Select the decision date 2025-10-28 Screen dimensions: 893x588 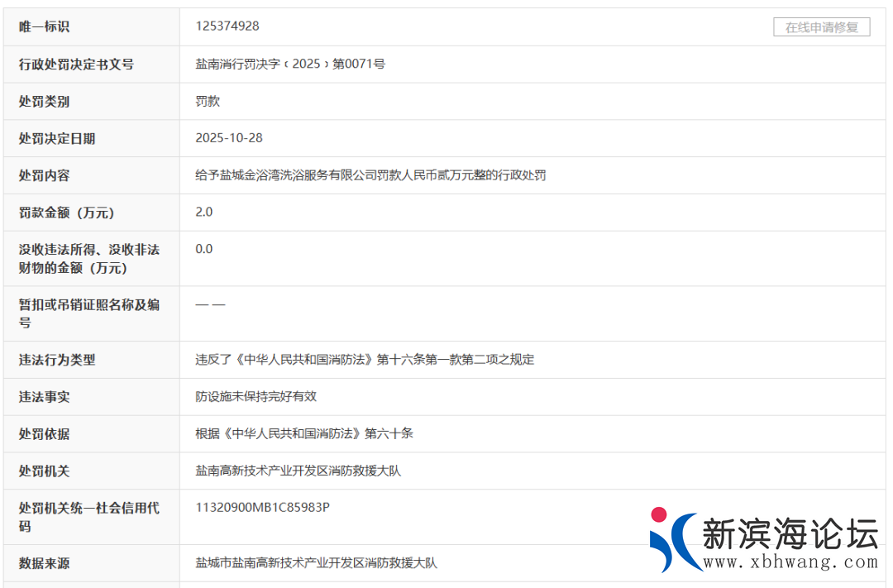coord(229,138)
